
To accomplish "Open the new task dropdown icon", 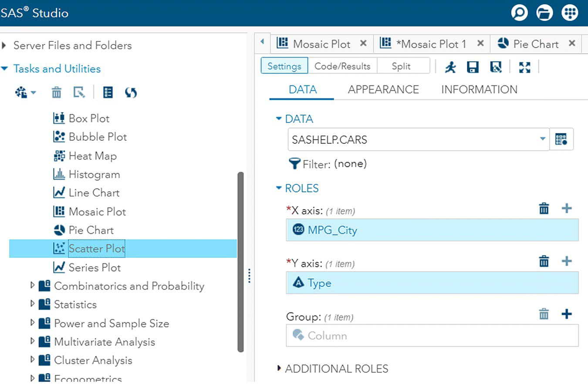I will (x=26, y=92).
